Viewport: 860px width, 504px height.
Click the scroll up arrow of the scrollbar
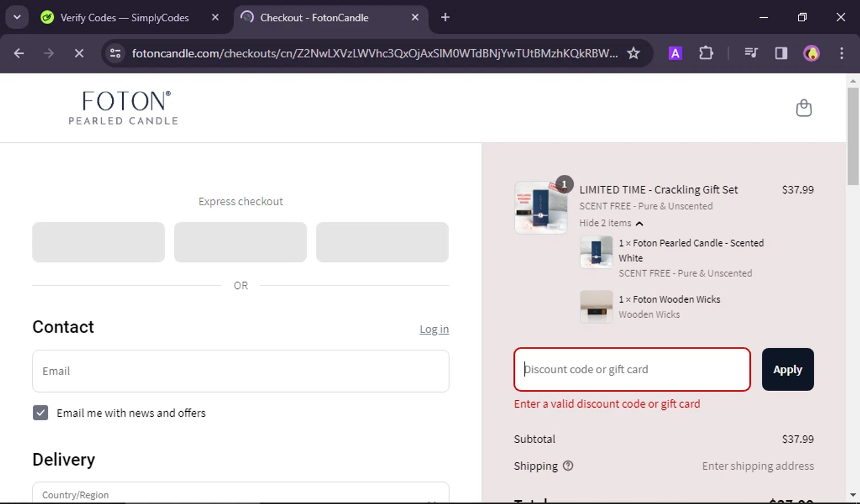click(x=853, y=81)
